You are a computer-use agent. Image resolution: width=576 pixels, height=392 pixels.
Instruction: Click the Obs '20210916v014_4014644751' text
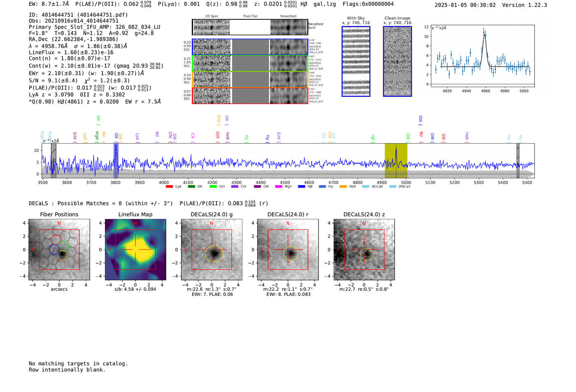(74, 21)
